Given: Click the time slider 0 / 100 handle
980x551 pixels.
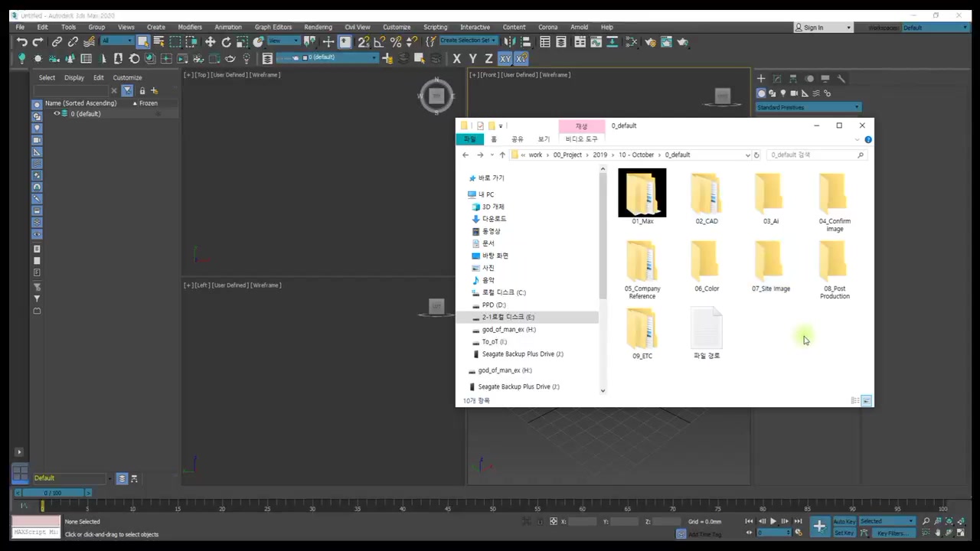Looking at the screenshot, I should (x=52, y=493).
